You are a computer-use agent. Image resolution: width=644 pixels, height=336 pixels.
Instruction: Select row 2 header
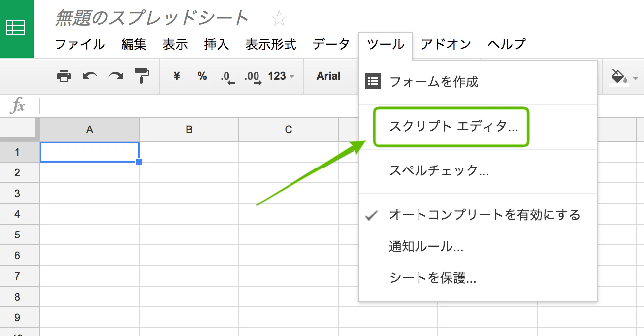[18, 172]
